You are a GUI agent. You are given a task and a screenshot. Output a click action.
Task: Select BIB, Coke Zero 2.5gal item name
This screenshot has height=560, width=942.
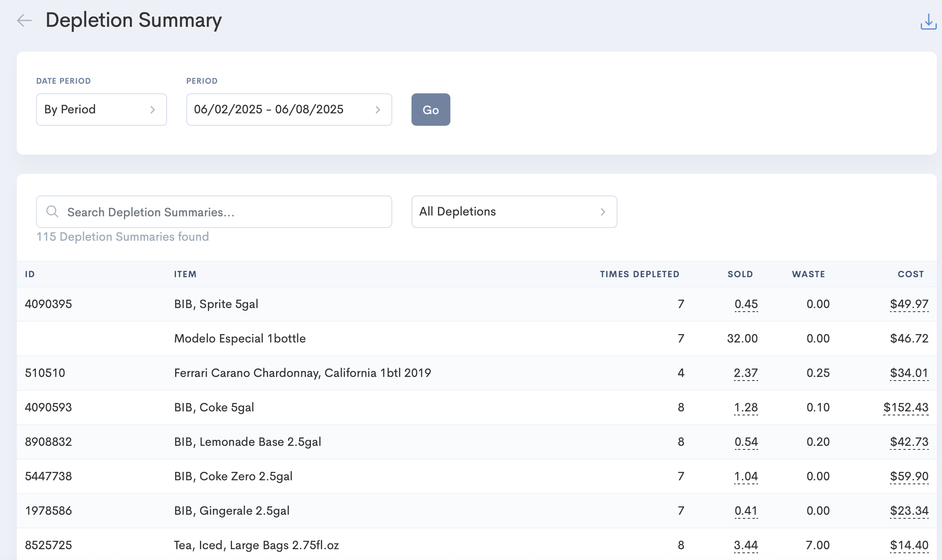tap(233, 476)
